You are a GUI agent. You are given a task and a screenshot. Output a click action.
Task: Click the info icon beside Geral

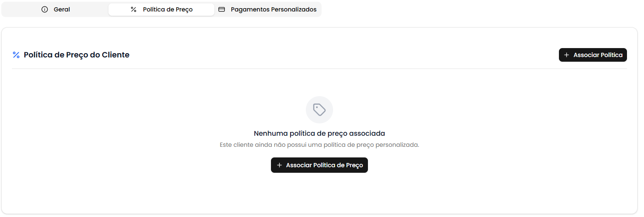pos(45,9)
